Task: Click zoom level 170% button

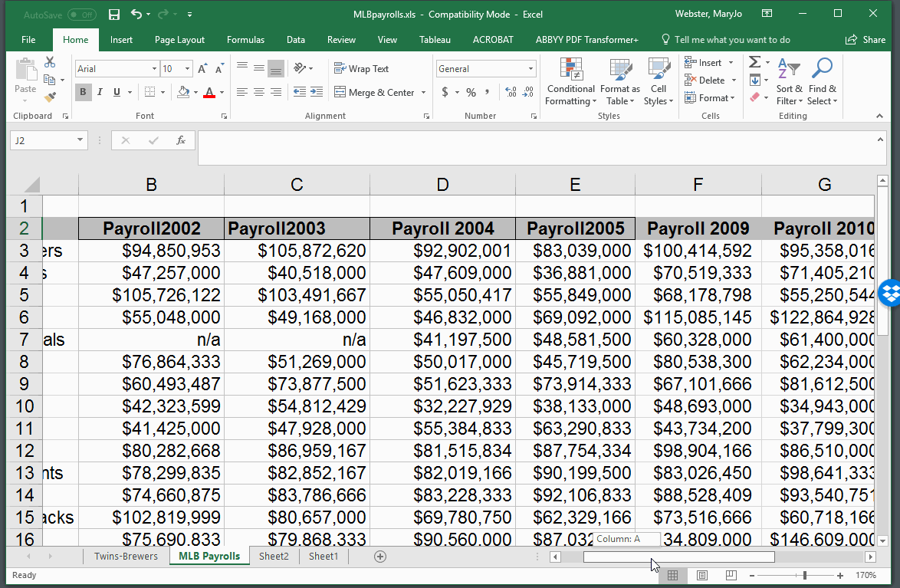Action: click(866, 576)
